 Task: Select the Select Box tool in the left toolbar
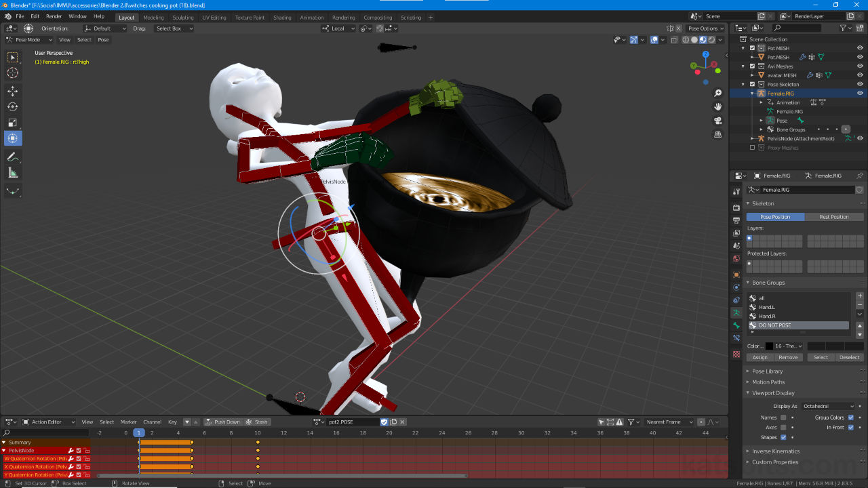(13, 58)
